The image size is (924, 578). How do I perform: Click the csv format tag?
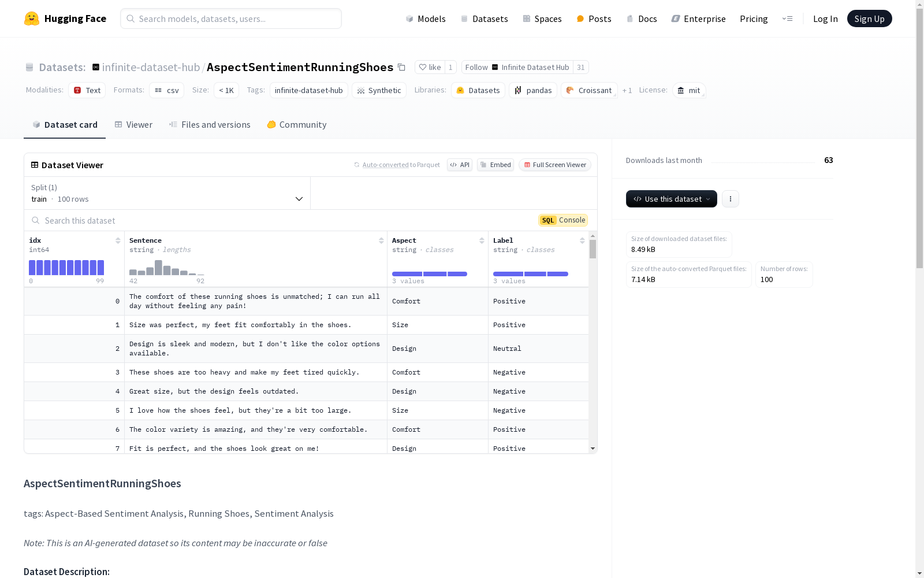[x=166, y=90]
